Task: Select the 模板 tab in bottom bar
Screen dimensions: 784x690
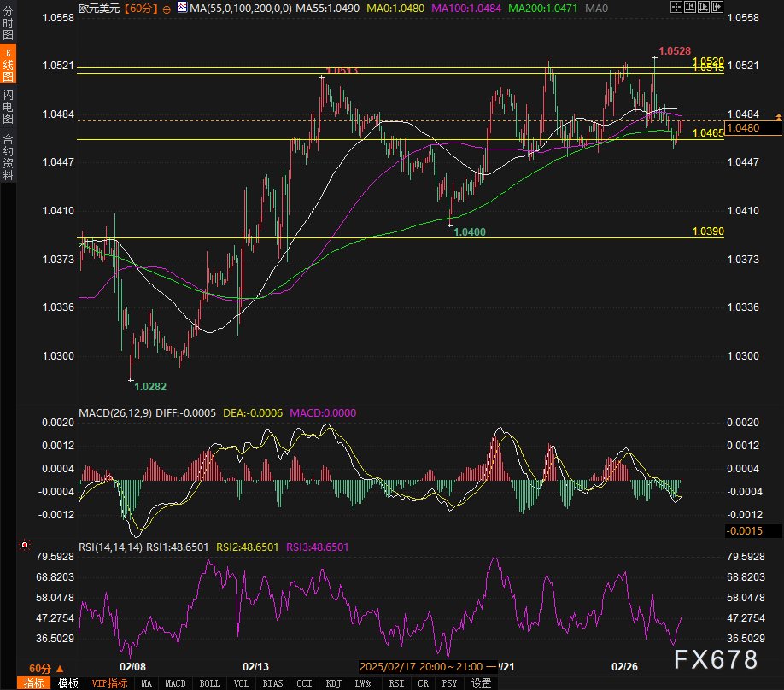Action: click(67, 683)
